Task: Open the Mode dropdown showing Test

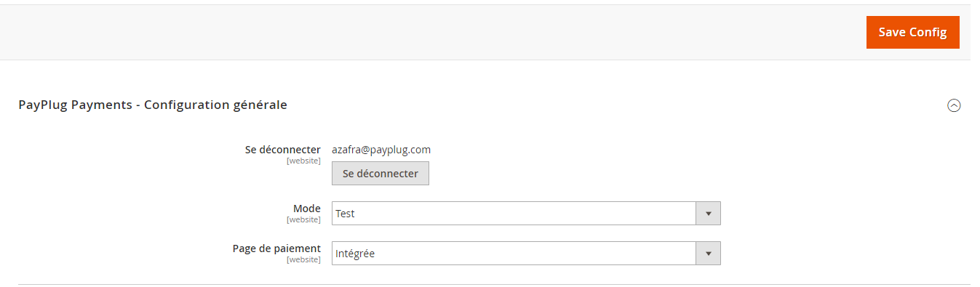Action: click(x=526, y=214)
